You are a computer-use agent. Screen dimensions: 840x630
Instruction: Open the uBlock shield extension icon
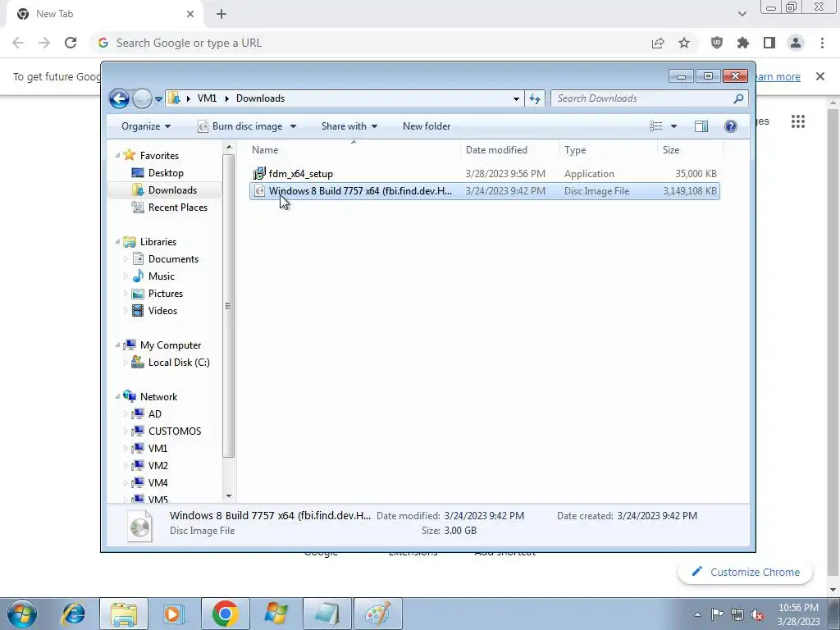coord(717,43)
